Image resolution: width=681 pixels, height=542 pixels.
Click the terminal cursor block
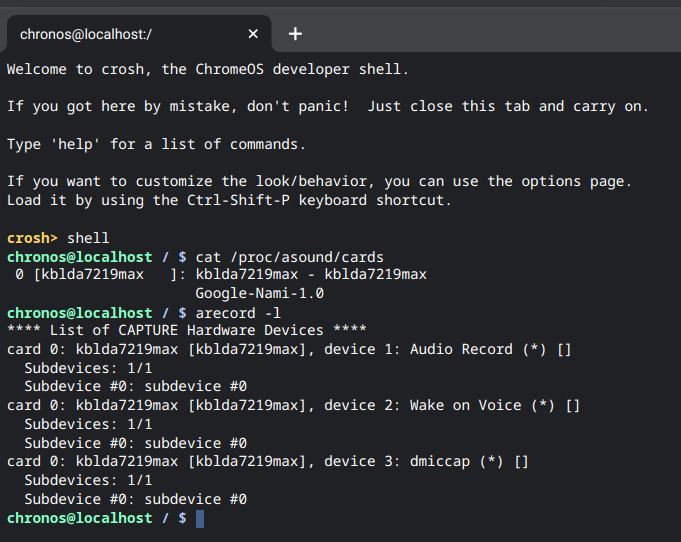(200, 519)
